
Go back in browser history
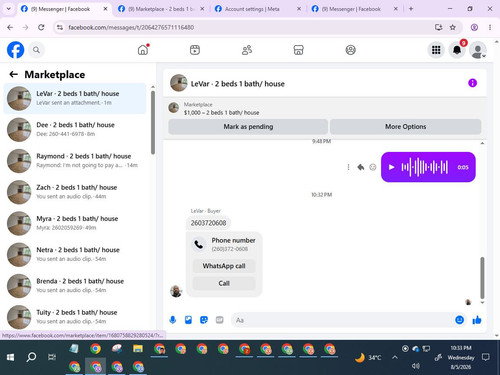(10, 27)
